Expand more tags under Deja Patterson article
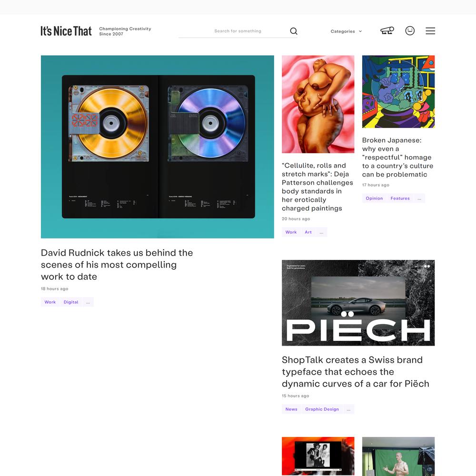Image resolution: width=476 pixels, height=476 pixels. tap(321, 232)
